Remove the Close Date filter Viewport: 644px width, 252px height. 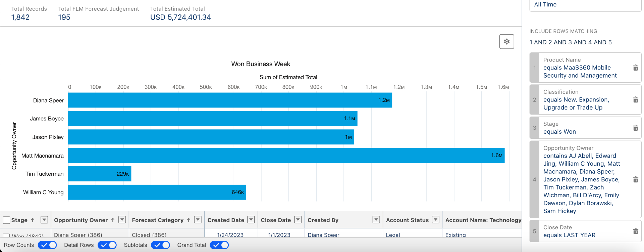click(x=635, y=231)
